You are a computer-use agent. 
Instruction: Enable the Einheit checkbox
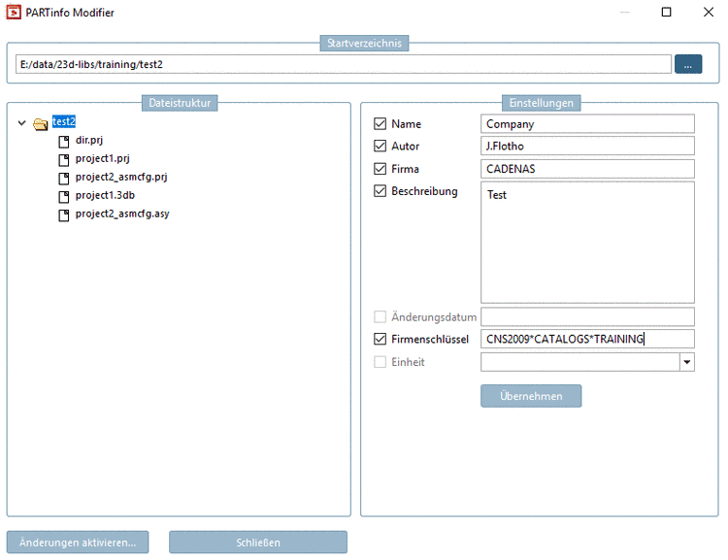pyautogui.click(x=380, y=362)
